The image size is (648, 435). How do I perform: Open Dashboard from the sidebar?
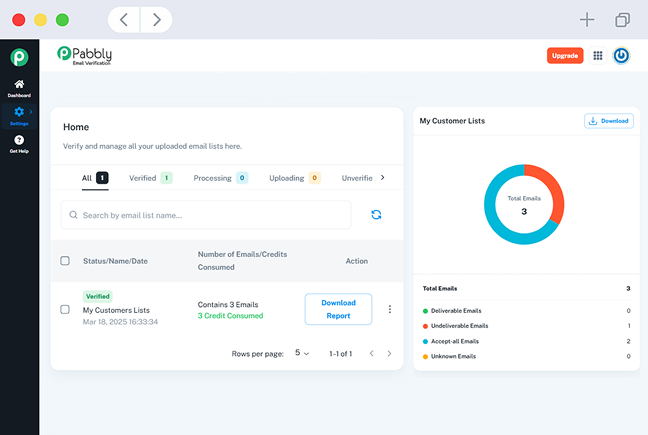tap(19, 88)
